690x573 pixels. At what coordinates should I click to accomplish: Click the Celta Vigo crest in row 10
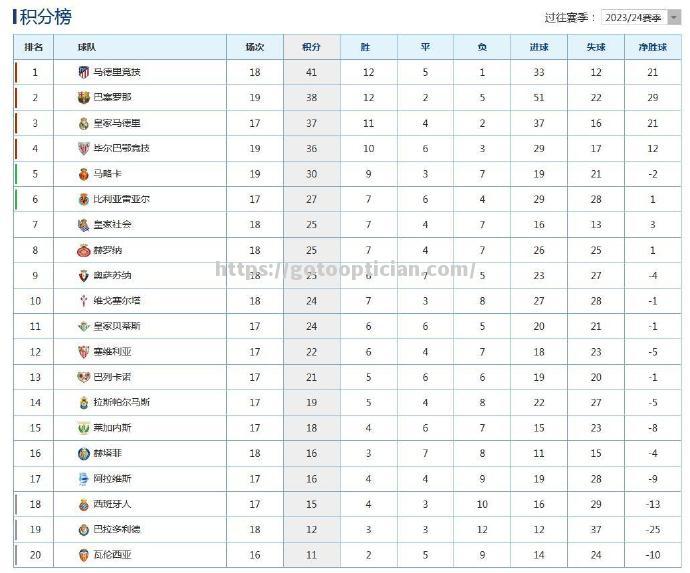(84, 301)
